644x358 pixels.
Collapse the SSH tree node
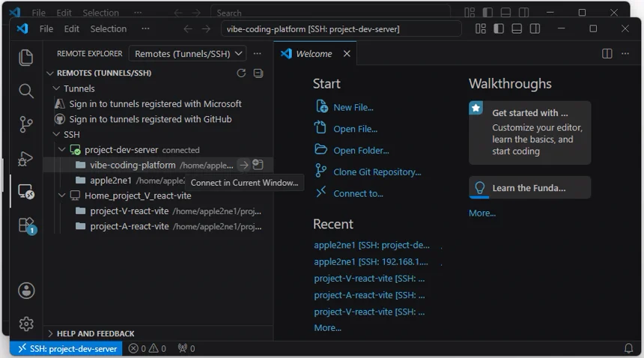(x=57, y=135)
